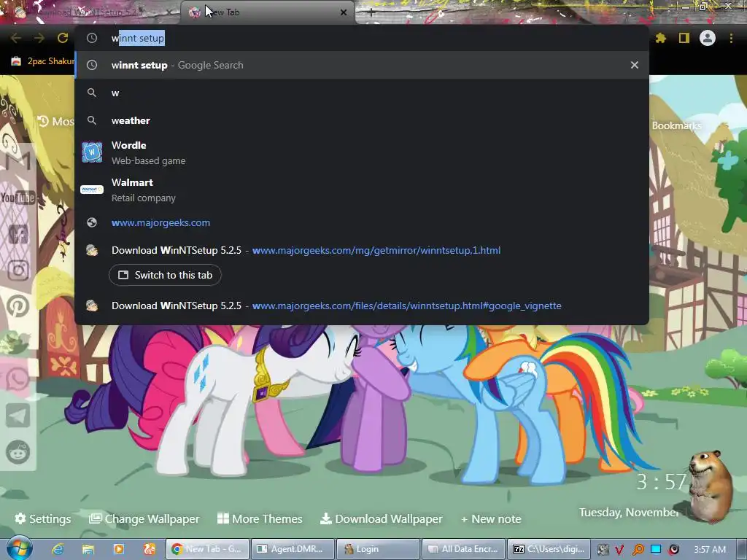This screenshot has height=560, width=747.
Task: Open Windows Explorer folder from taskbar
Action: (88, 549)
